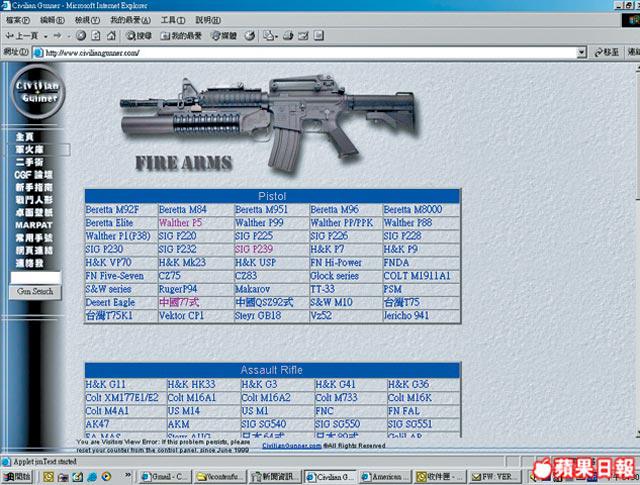Open the H&K USP pistol link
Image resolution: width=640 pixels, height=485 pixels.
point(256,263)
